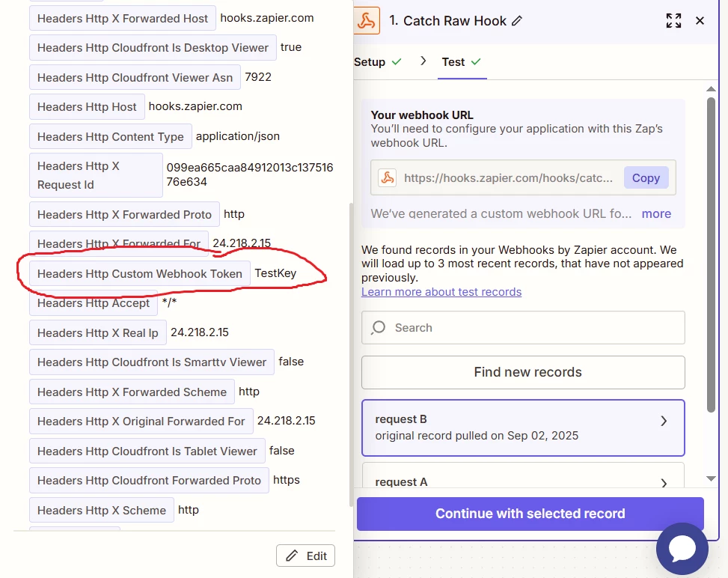Click the 'TestKey' value
The image size is (728, 578).
coord(275,273)
